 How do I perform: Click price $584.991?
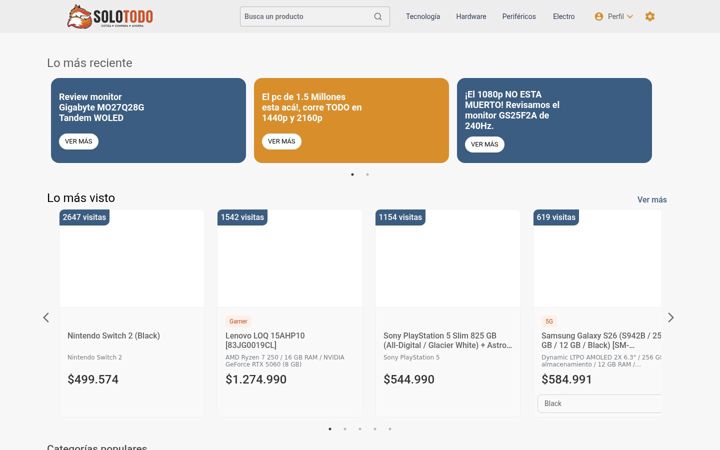(x=567, y=379)
